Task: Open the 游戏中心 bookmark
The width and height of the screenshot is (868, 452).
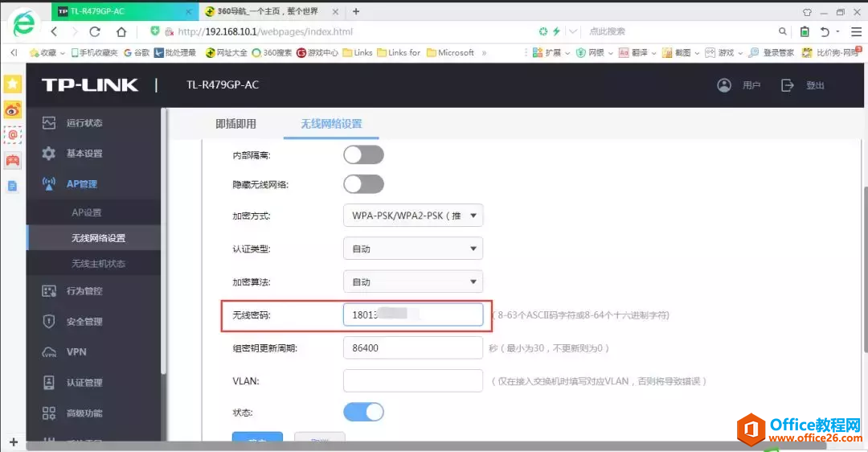Action: pyautogui.click(x=317, y=52)
